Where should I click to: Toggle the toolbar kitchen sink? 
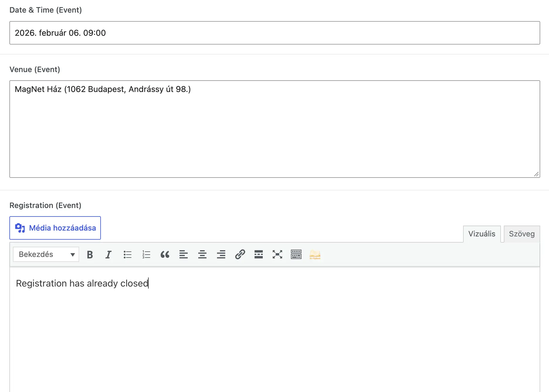point(296,254)
